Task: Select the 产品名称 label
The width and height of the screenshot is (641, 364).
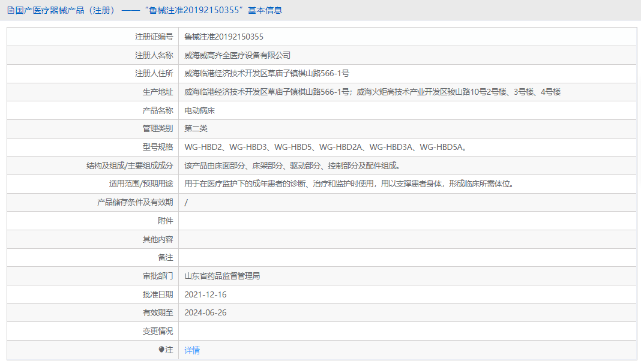Action: [x=158, y=110]
